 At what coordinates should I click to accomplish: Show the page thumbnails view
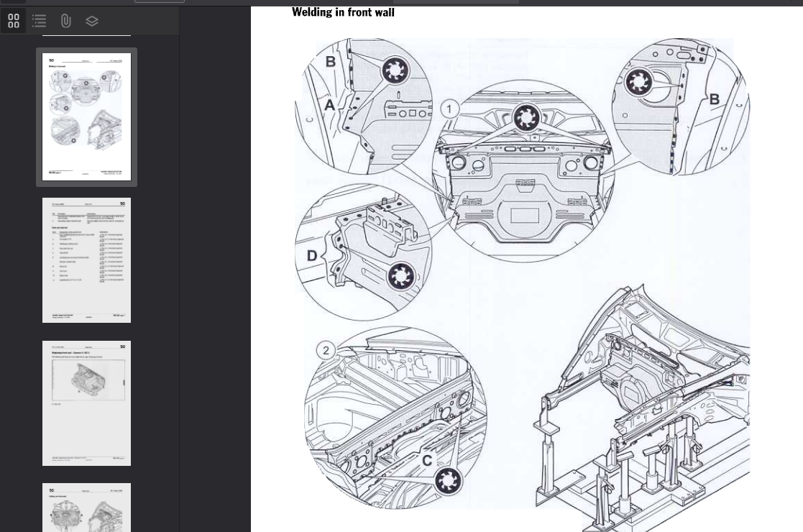tap(14, 21)
